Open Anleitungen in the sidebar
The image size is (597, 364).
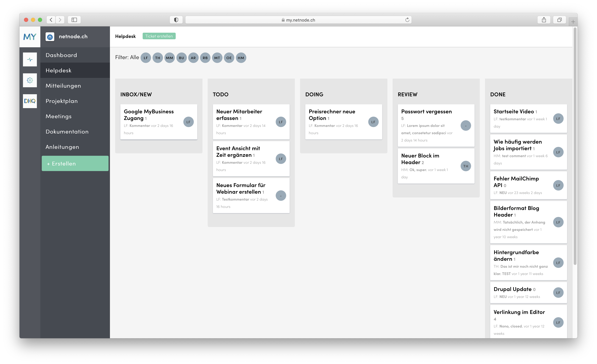click(x=75, y=147)
